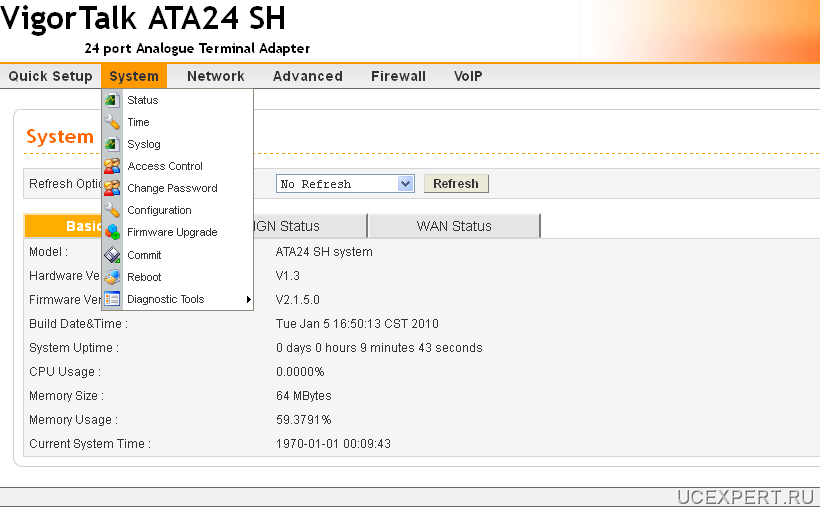Open Configuration menu entry
This screenshot has height=509, width=820.
coord(159,210)
